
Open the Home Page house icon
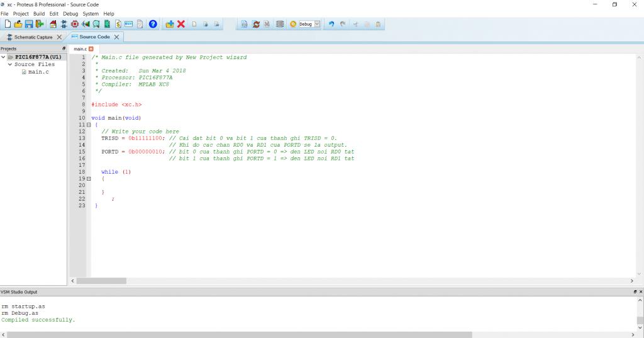pos(53,25)
